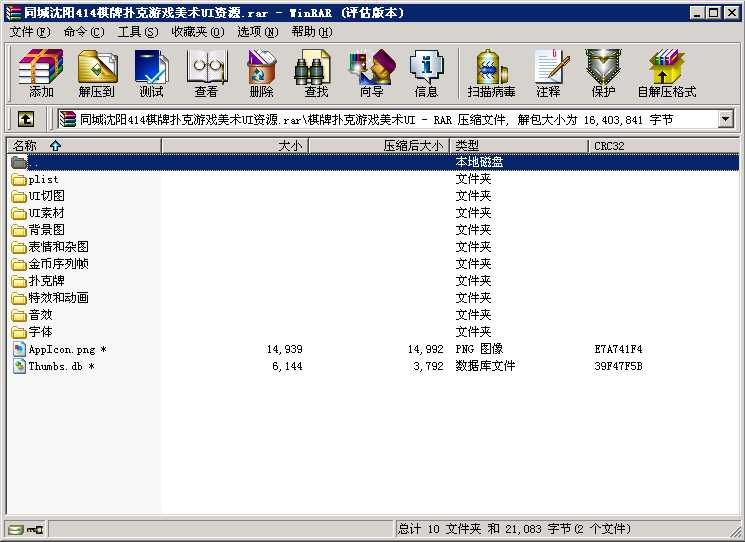Select the 音效 folder name

40,315
